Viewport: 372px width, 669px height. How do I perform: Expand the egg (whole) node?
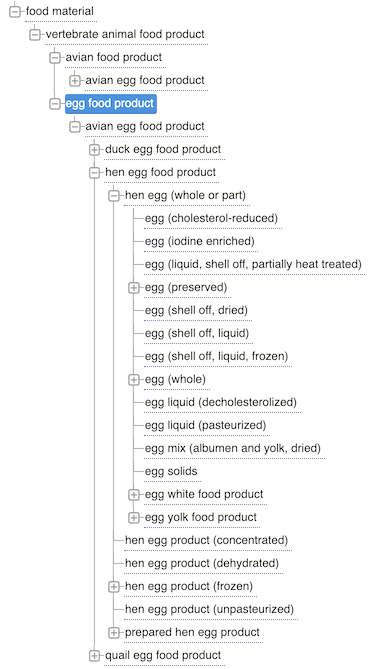point(134,380)
